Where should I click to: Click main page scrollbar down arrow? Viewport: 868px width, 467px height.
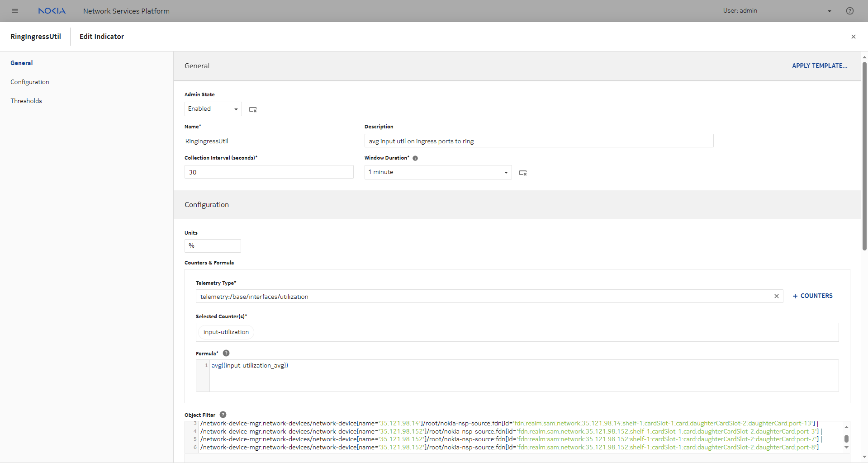(864, 457)
